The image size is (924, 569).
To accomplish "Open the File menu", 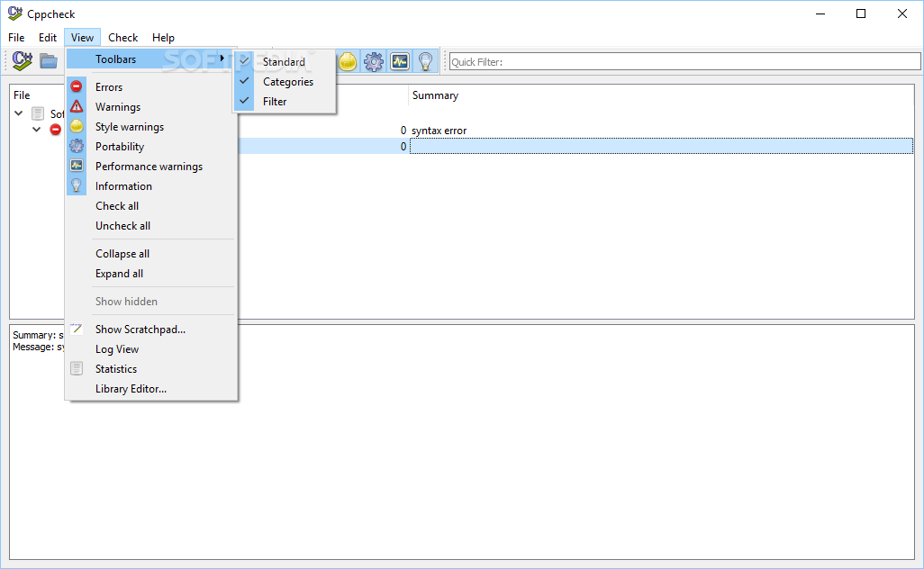I will pyautogui.click(x=16, y=38).
